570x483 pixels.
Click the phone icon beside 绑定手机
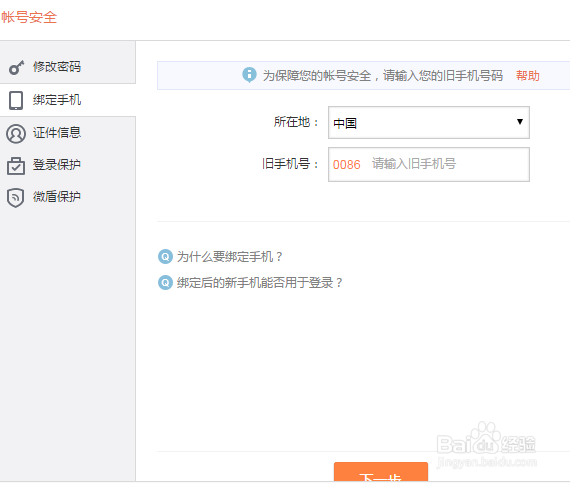tap(16, 100)
